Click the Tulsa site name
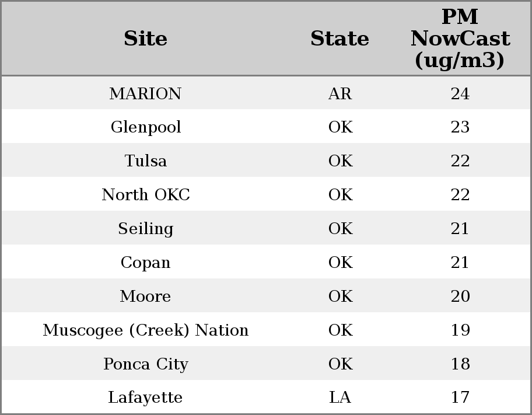 point(145,161)
